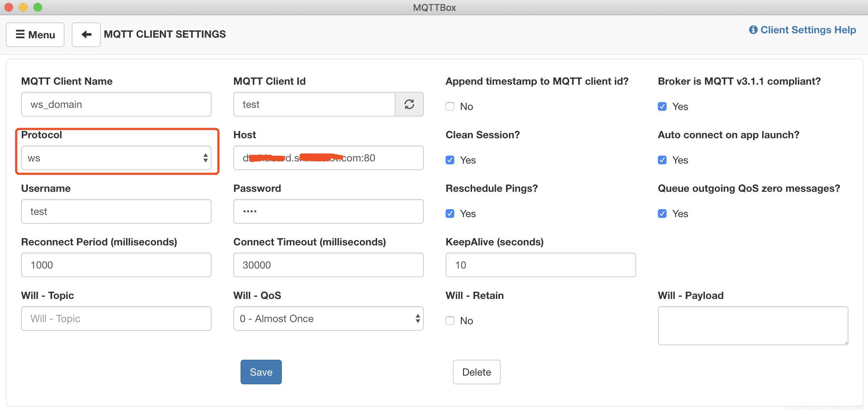The width and height of the screenshot is (868, 414).
Task: Uncheck Broker is MQTT v3.1.1 compliant
Action: point(662,106)
